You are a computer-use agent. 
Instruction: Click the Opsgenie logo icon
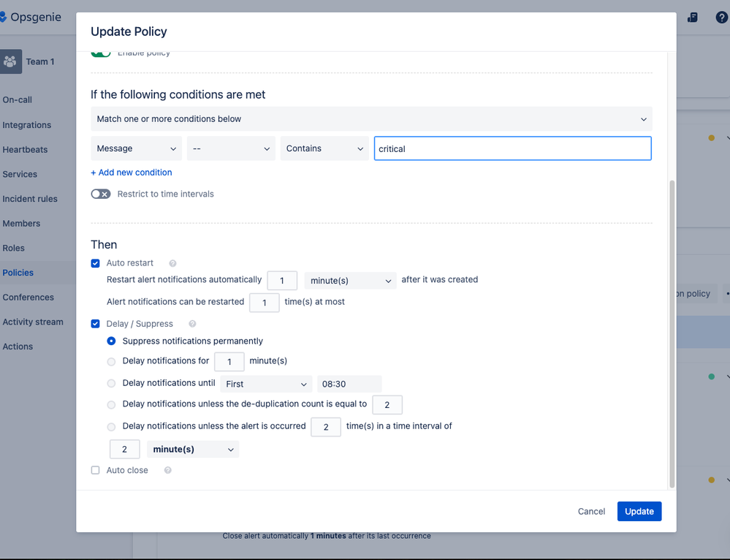pyautogui.click(x=3, y=18)
